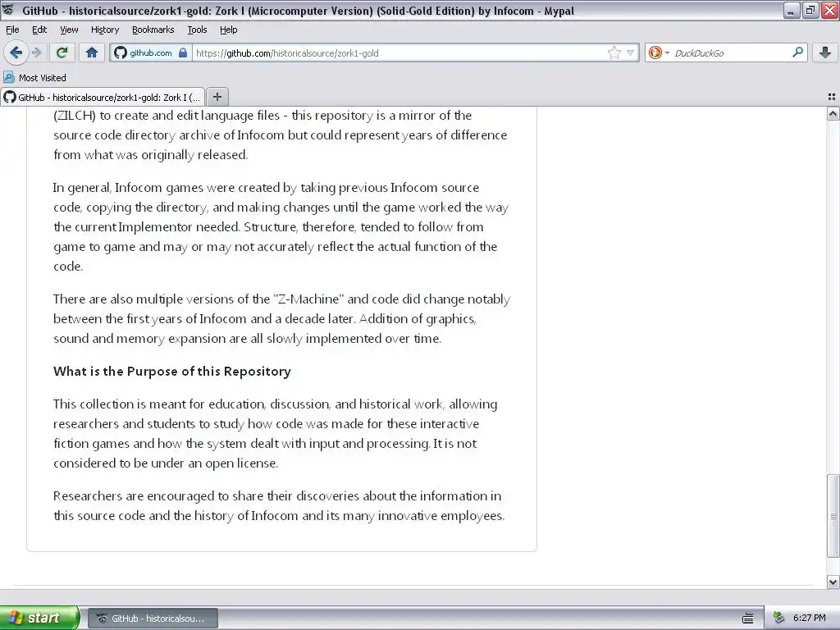This screenshot has height=630, width=840.
Task: Click the paragraph starting "This collection is meant"
Action: click(276, 433)
